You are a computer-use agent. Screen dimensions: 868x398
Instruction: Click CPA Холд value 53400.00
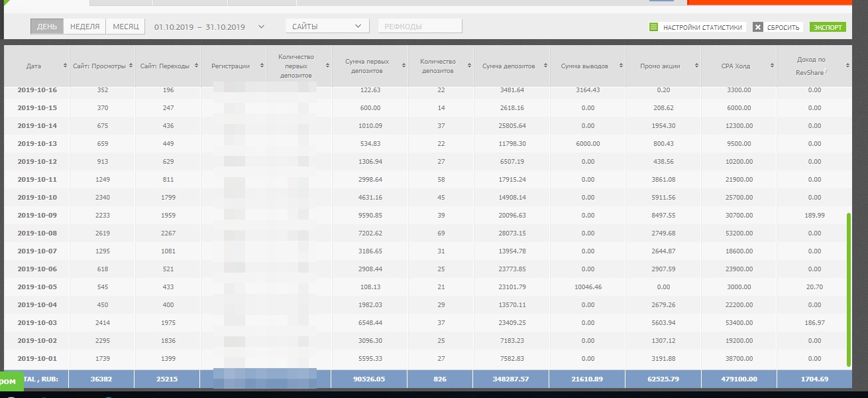coord(739,322)
